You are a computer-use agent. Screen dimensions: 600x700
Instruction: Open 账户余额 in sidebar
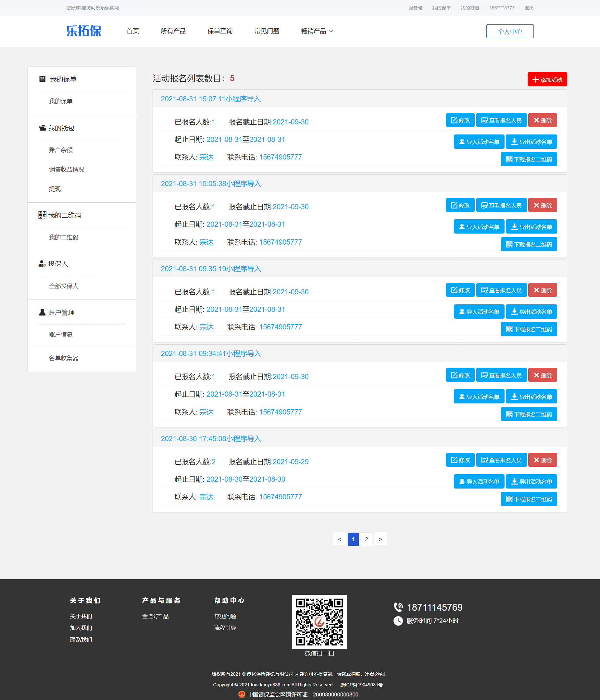(61, 150)
